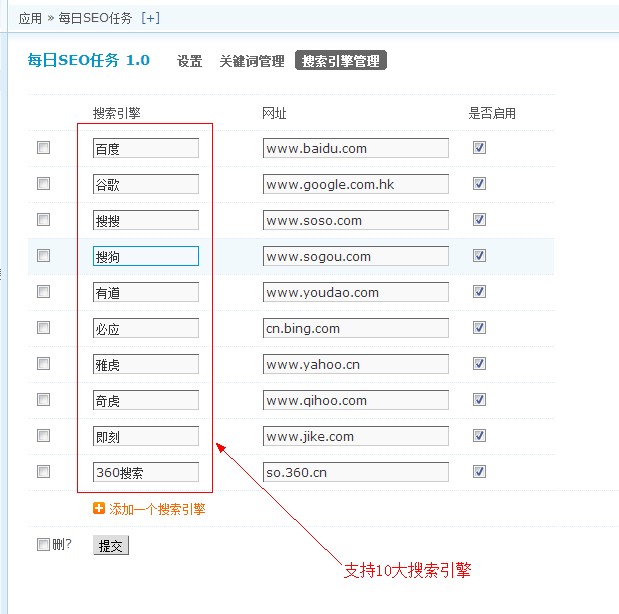Select the 搜索引擎管理 tab
This screenshot has width=619, height=614.
click(x=341, y=61)
